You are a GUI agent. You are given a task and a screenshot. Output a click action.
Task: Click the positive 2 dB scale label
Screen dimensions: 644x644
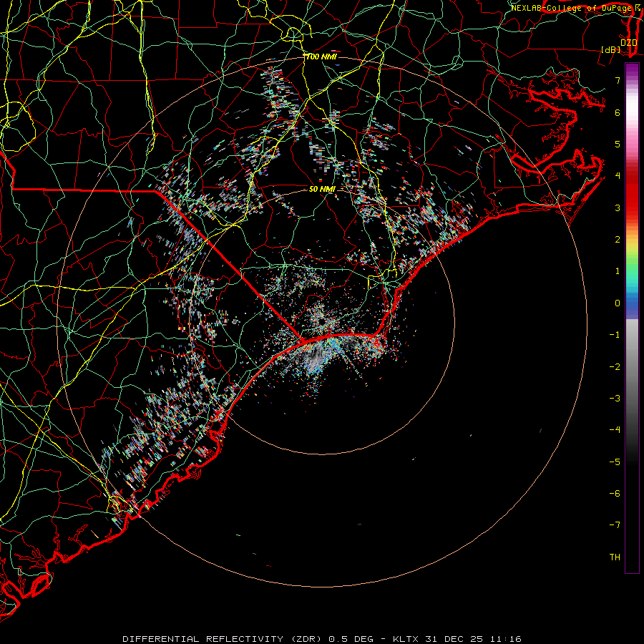click(618, 240)
